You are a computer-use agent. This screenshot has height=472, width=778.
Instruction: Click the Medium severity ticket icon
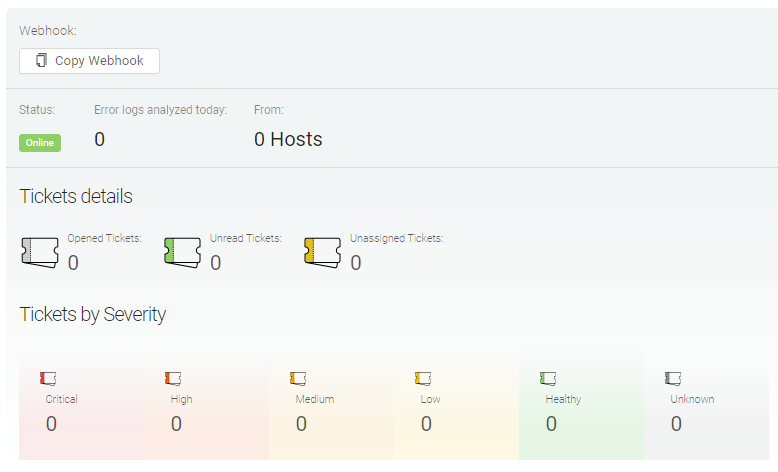[x=297, y=378]
